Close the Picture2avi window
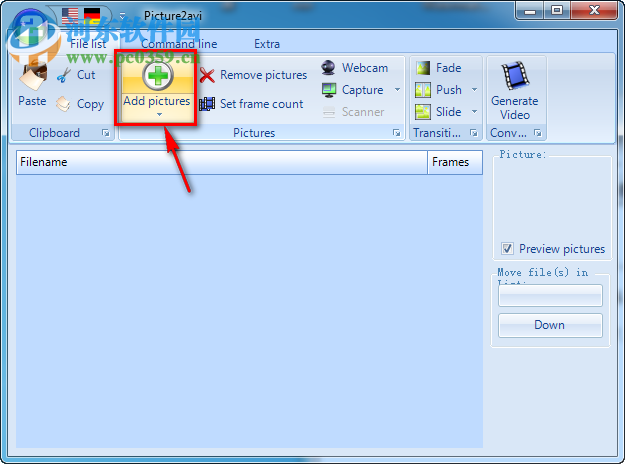 tap(594, 10)
